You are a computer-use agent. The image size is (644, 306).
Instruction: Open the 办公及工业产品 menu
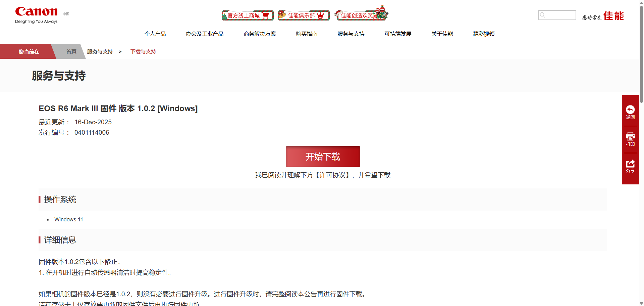205,34
